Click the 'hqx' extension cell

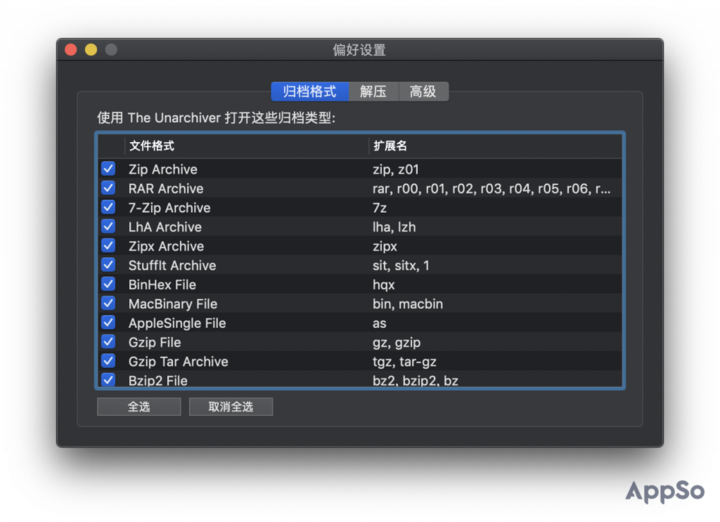[384, 285]
